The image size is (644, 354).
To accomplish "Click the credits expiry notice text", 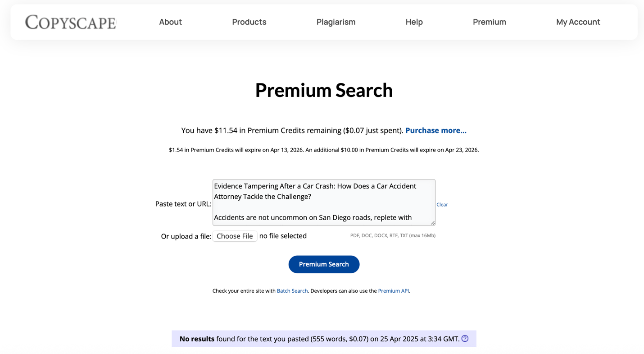I will click(324, 150).
